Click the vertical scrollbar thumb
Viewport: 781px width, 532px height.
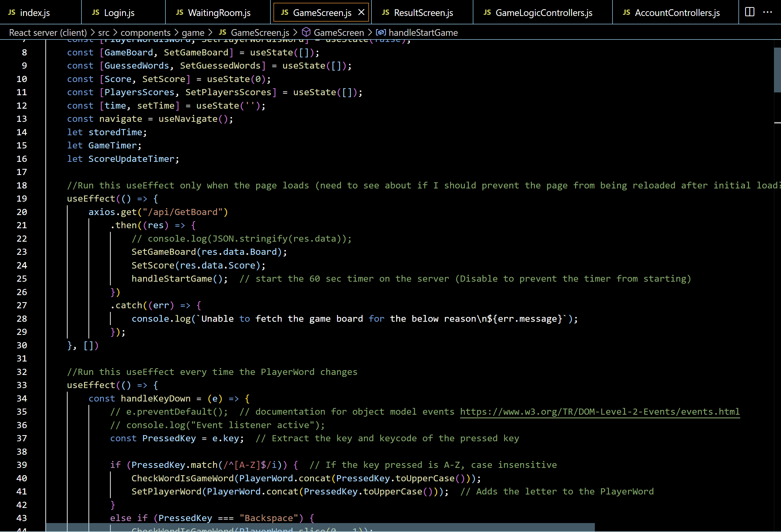pos(777,70)
